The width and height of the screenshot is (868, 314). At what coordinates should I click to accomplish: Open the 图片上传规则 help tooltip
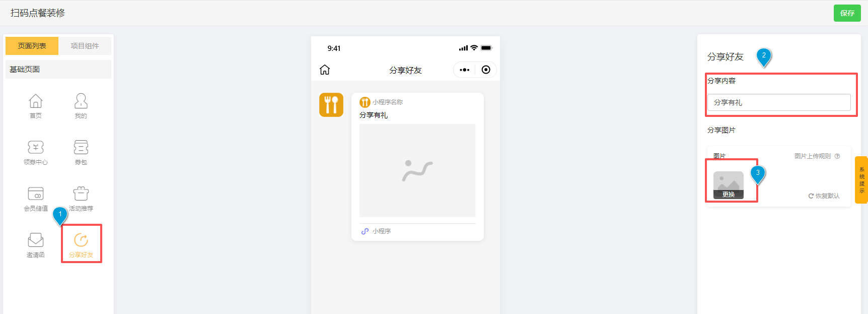click(x=837, y=156)
